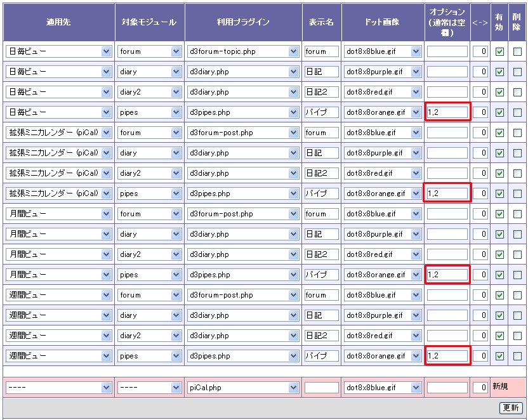Click the 日記2 name field in 週間ビュー row
This screenshot has height=420, width=528.
pos(321,336)
